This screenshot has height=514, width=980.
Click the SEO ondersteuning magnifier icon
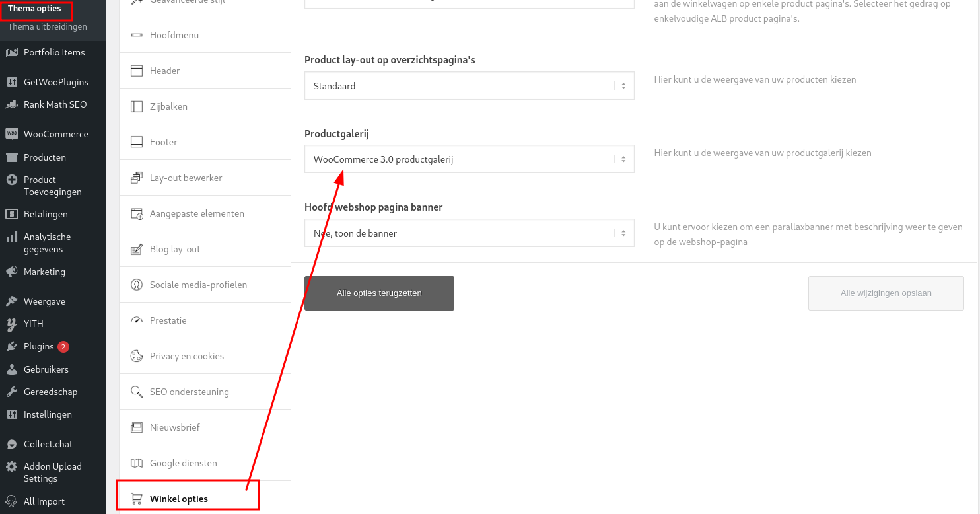tap(137, 392)
